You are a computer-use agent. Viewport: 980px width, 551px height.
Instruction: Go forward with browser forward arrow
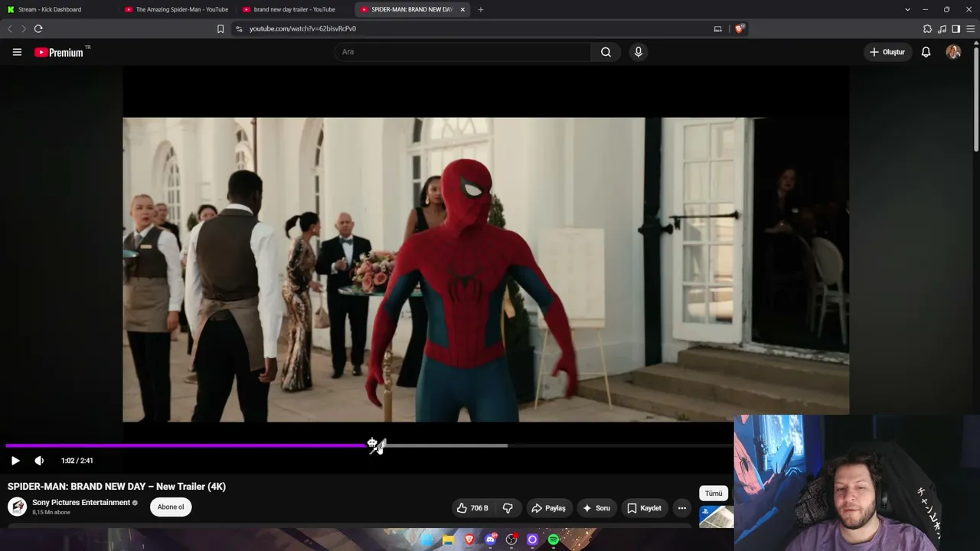click(24, 29)
